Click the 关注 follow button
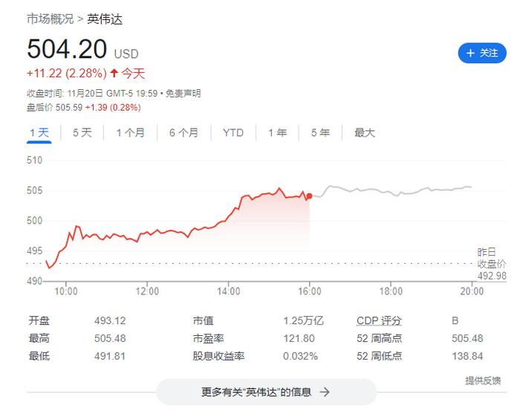The width and height of the screenshot is (520, 420). coord(482,53)
